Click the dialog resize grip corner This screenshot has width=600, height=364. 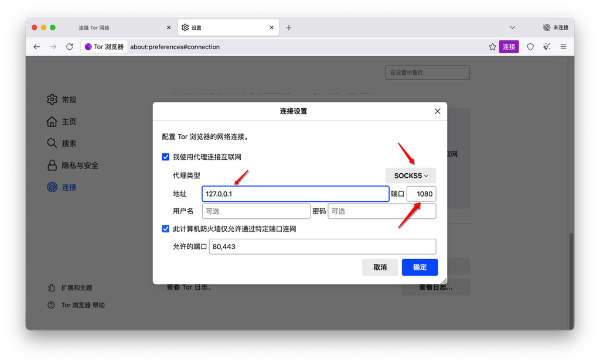pos(444,281)
